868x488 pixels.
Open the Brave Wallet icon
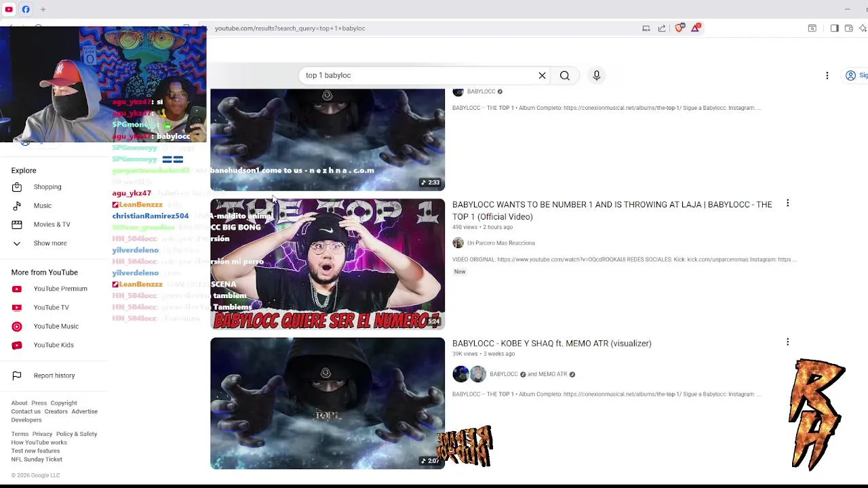click(x=848, y=28)
